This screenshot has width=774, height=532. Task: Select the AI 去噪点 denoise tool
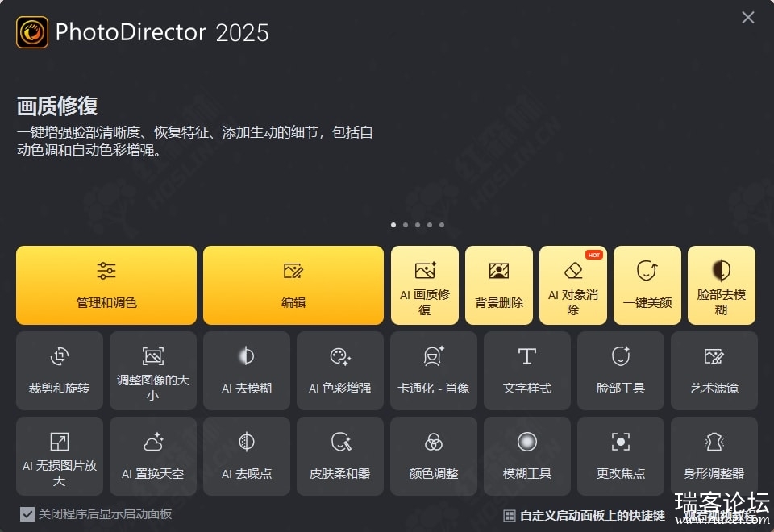[247, 456]
